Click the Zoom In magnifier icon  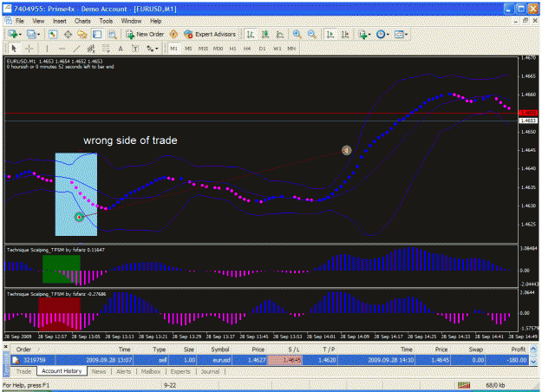[297, 34]
